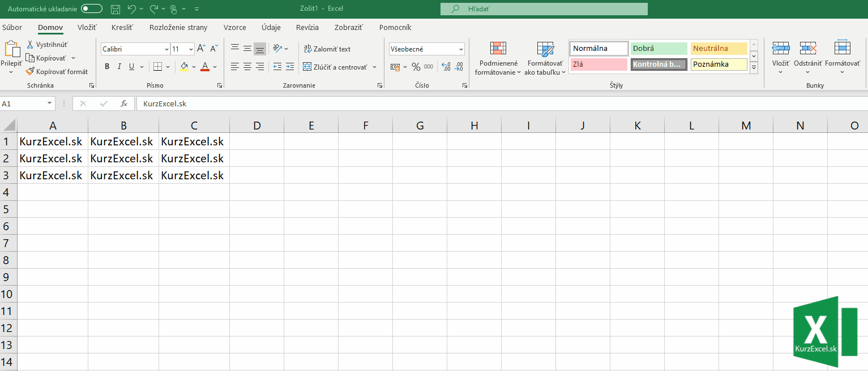Increase decimal places
The width and height of the screenshot is (868, 371).
click(446, 67)
